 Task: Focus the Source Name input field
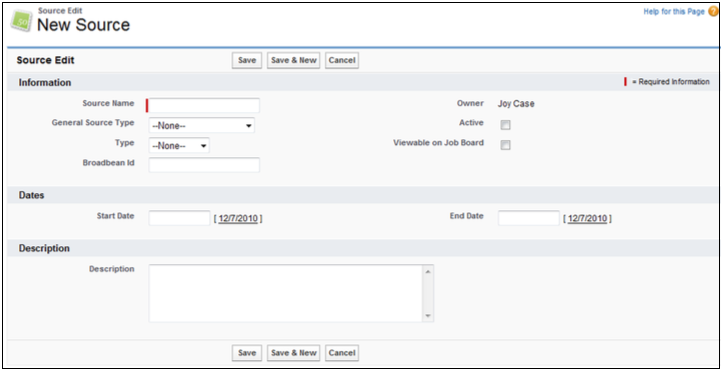point(204,105)
